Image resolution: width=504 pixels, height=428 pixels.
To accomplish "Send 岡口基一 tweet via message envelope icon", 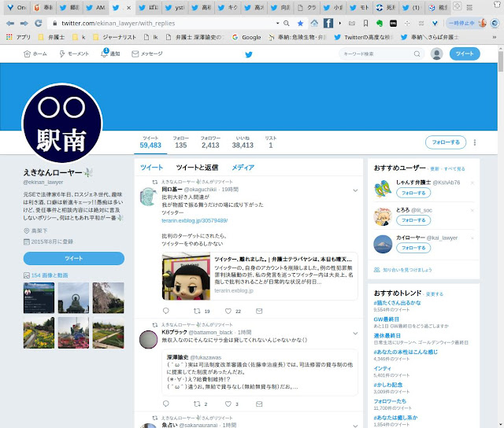I will (x=259, y=311).
